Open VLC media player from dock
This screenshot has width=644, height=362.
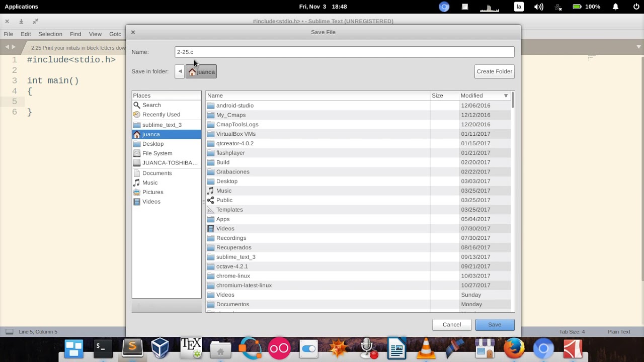[x=426, y=348]
